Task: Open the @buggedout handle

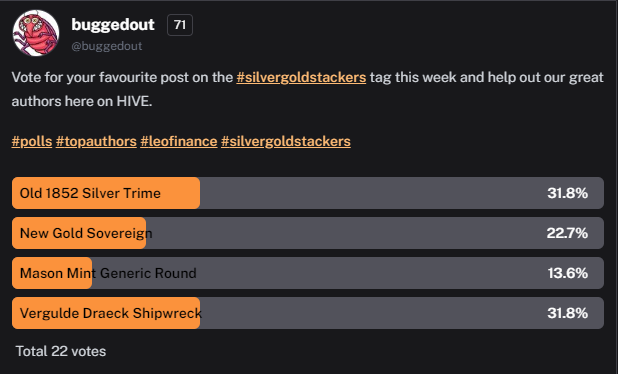Action: click(106, 46)
